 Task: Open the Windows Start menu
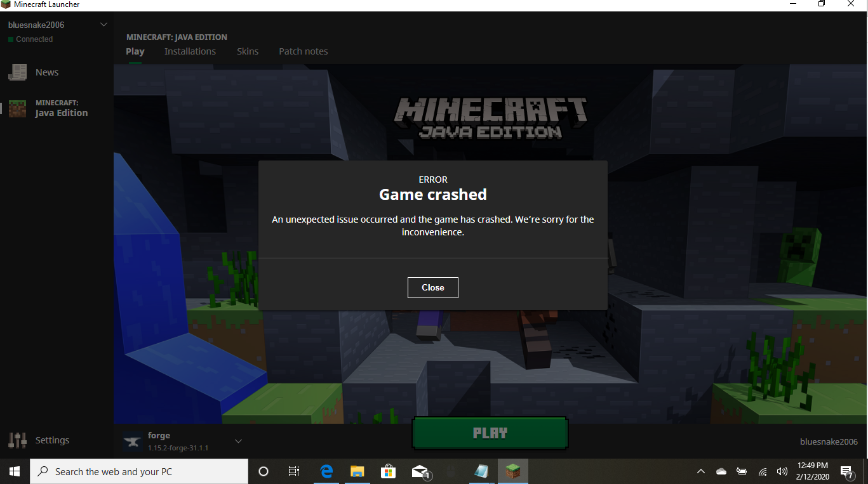pyautogui.click(x=15, y=471)
